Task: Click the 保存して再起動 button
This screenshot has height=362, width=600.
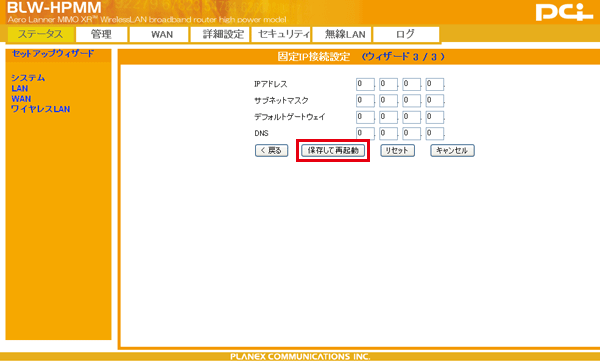Action: click(x=333, y=150)
